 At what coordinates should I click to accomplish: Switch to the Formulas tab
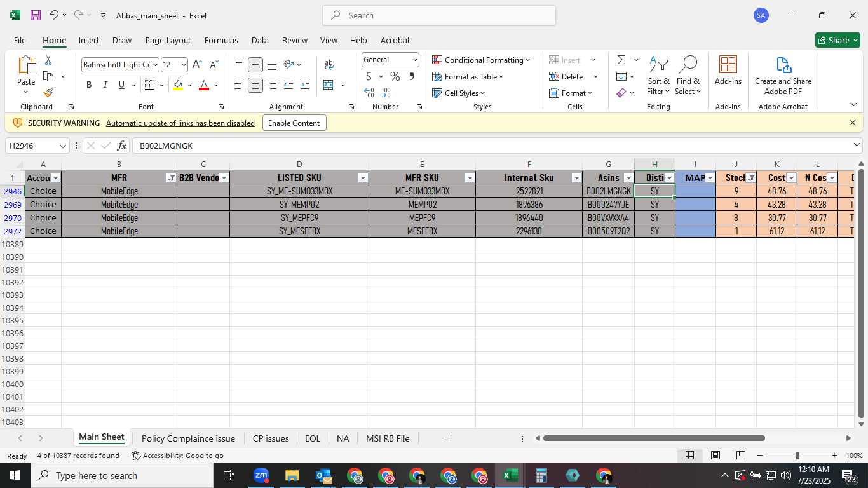(221, 40)
